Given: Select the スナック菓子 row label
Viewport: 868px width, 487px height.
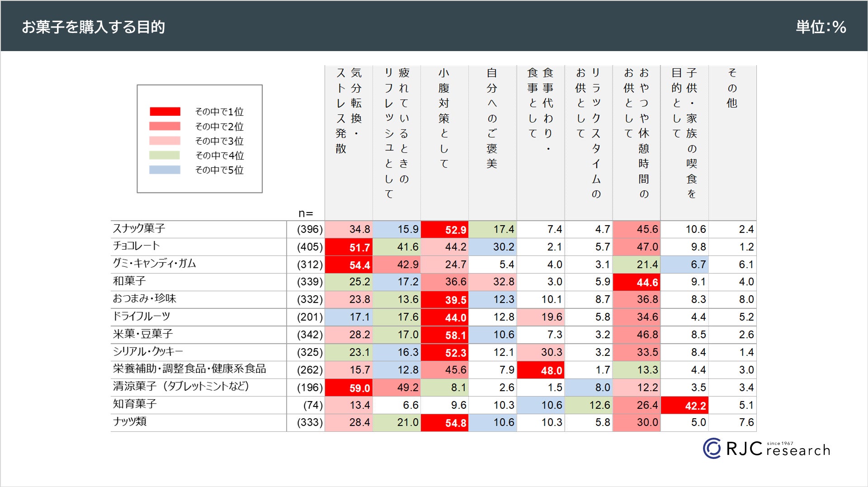Looking at the screenshot, I should coord(139,228).
